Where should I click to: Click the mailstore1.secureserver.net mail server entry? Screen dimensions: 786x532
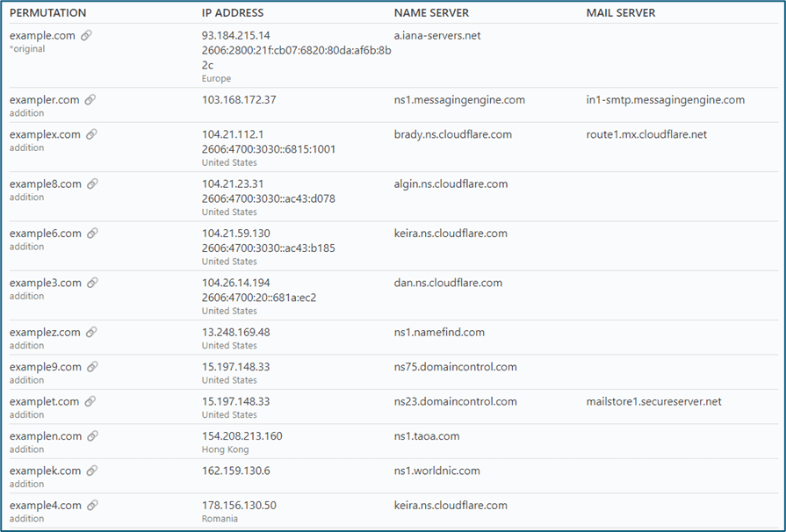(653, 401)
